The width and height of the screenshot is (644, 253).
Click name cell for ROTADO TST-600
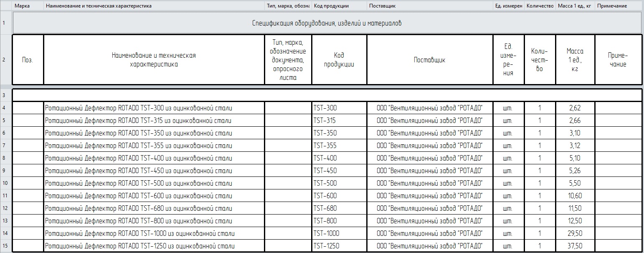154,196
